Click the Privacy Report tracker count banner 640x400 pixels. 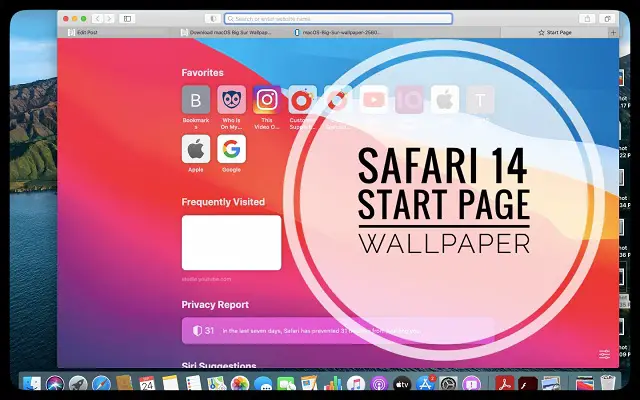click(338, 331)
